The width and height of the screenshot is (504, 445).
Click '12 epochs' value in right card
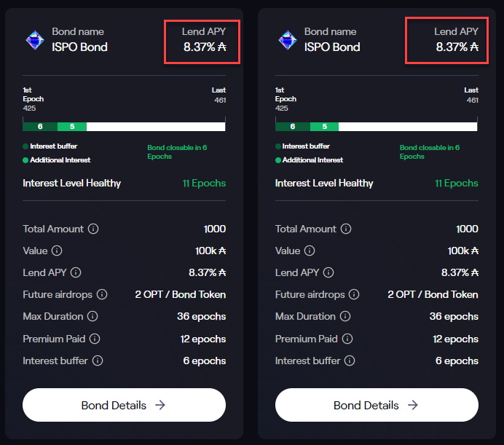coord(455,339)
